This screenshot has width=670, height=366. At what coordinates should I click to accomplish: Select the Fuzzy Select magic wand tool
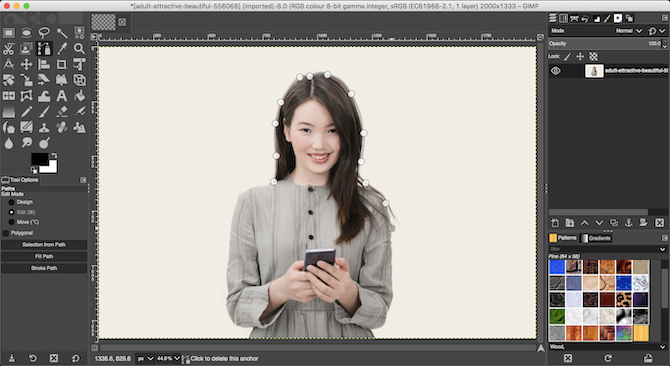pos(62,32)
